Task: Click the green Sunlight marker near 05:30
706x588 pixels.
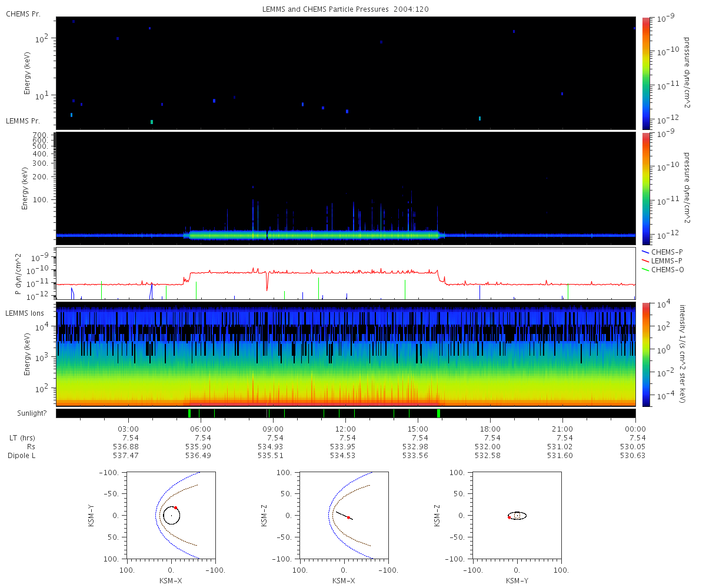Action: click(x=189, y=413)
